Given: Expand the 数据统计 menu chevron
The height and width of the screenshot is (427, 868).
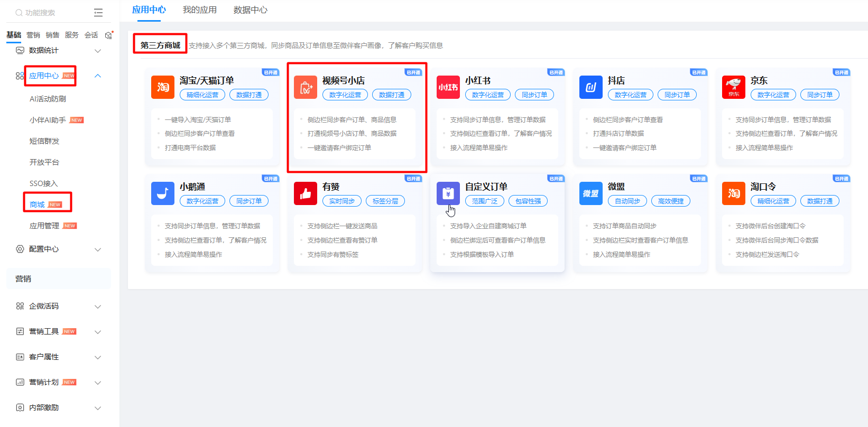Looking at the screenshot, I should tap(98, 51).
